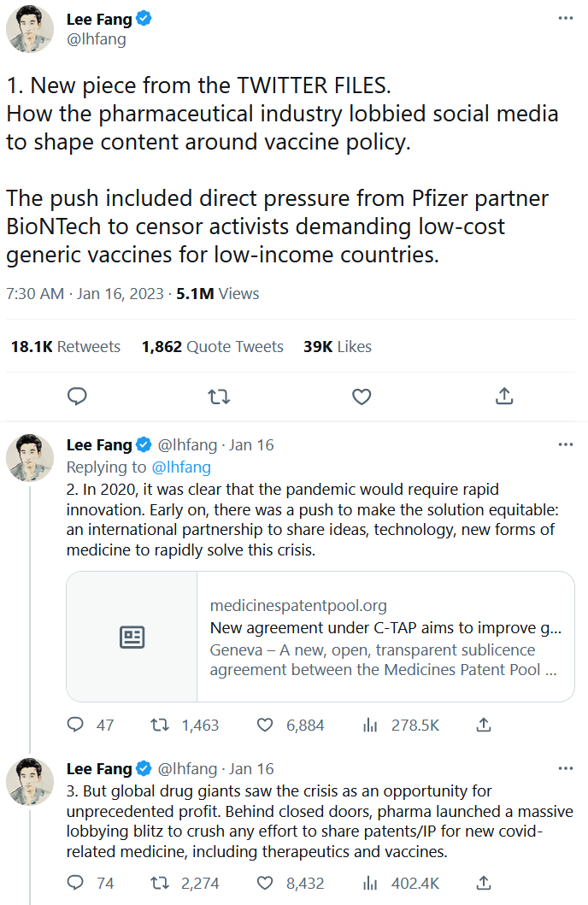
Task: Like the main tweet with heart icon
Action: point(362,397)
